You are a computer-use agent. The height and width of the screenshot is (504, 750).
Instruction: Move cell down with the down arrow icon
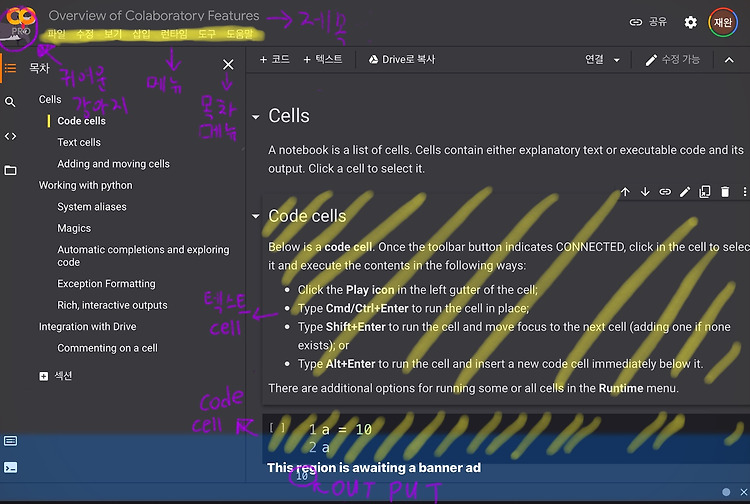pos(645,192)
